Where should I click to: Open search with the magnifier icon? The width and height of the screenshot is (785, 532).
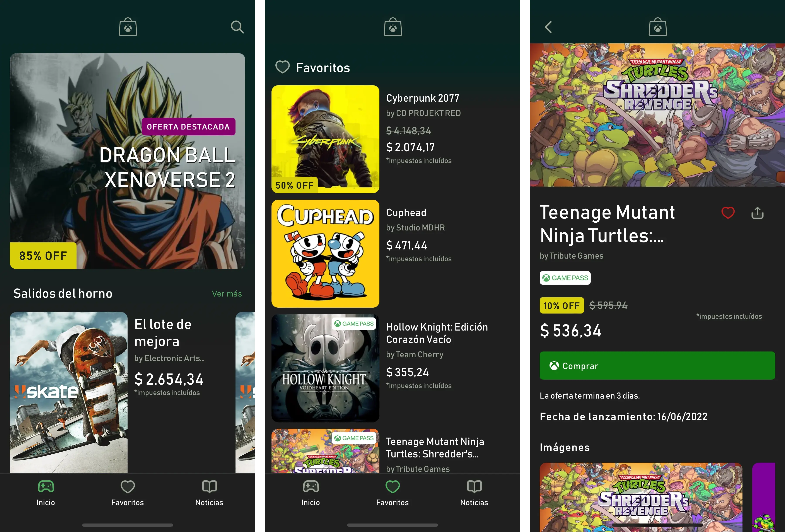click(237, 27)
